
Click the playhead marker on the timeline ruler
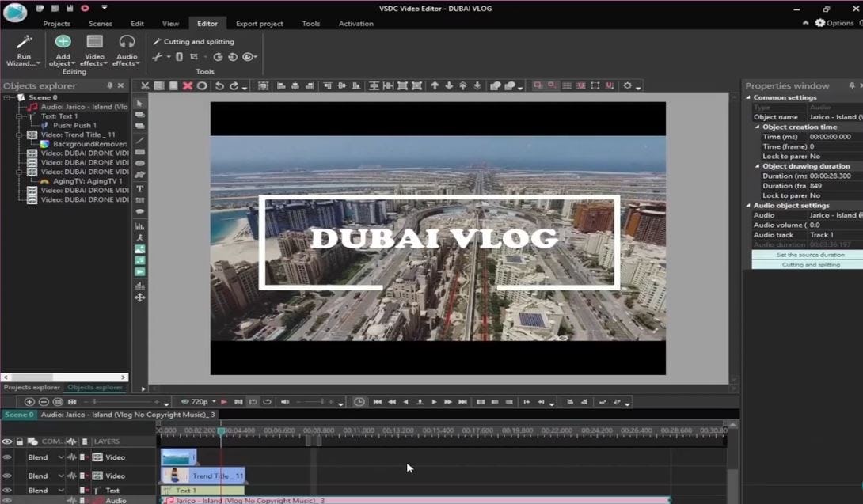click(222, 430)
